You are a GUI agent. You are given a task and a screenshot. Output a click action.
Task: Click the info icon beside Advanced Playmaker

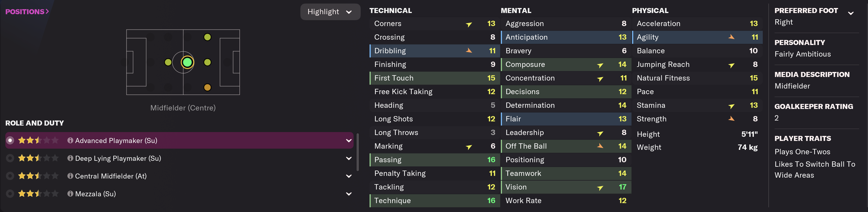coord(70,140)
